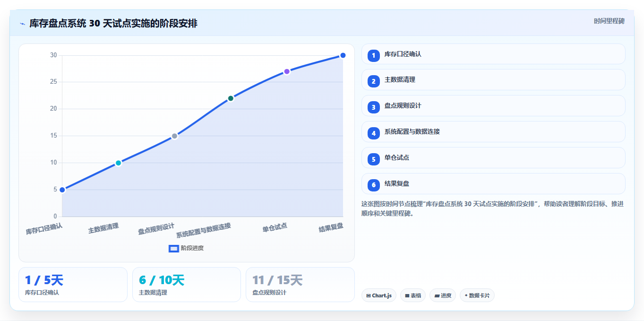
Task: Toggle the 阶段进度 legend color box
Action: point(173,248)
